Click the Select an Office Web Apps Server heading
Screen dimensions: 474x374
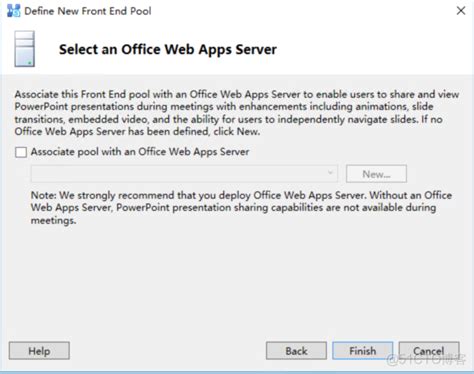point(168,49)
